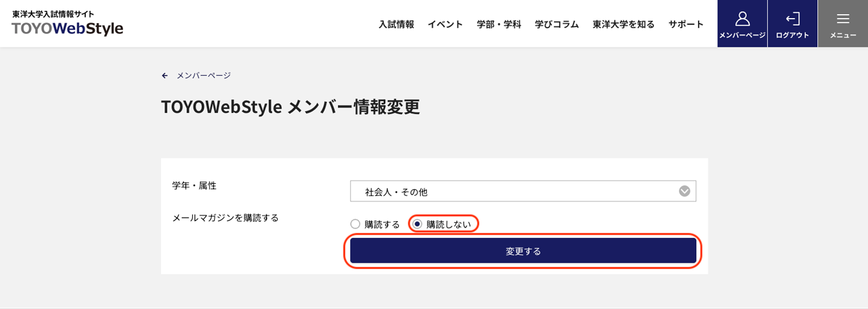Screen dimensions: 868x309
Task: Click the 購読しない option label
Action: tap(449, 224)
